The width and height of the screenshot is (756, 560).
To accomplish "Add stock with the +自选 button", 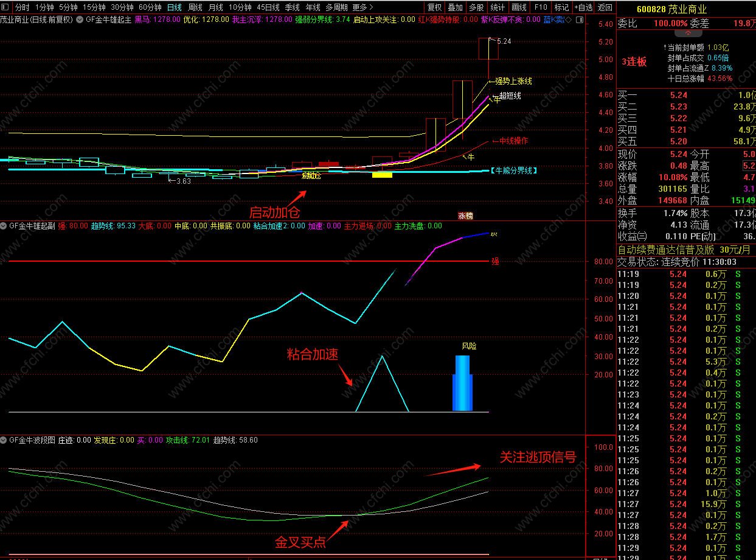I will pyautogui.click(x=583, y=7).
